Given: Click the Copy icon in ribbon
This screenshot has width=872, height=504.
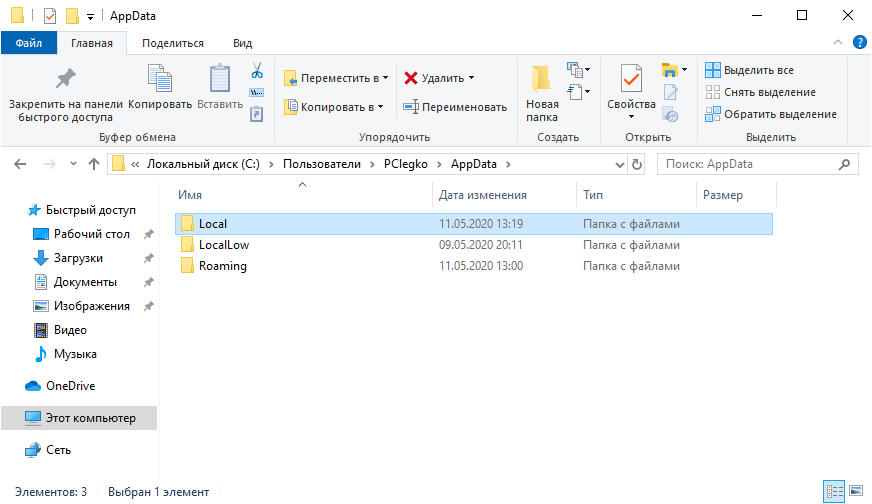Looking at the screenshot, I should [x=160, y=87].
